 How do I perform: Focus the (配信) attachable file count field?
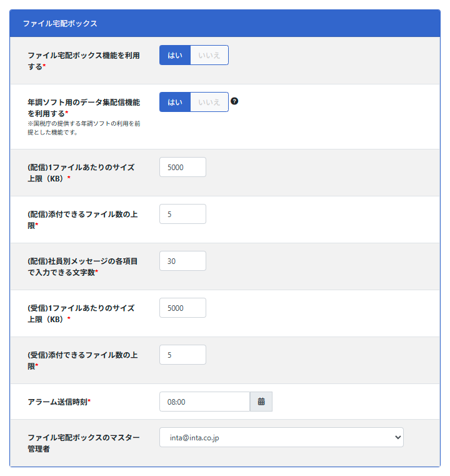pos(182,214)
